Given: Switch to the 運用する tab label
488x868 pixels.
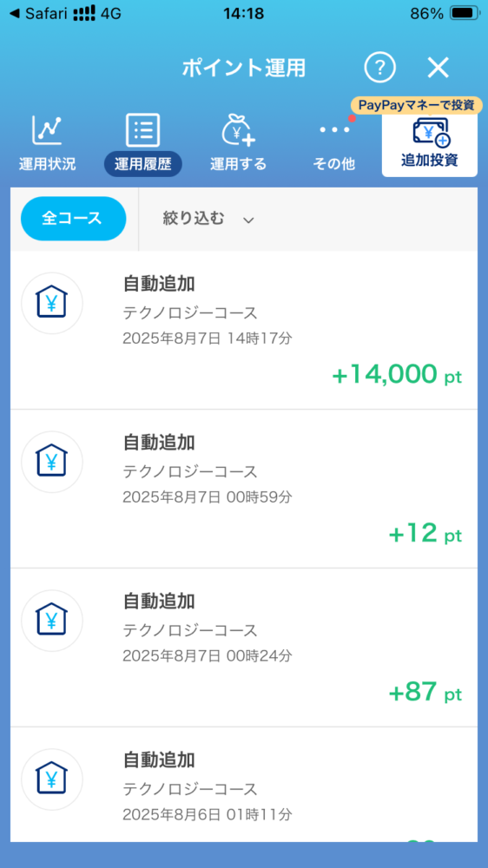Looking at the screenshot, I should (x=238, y=164).
